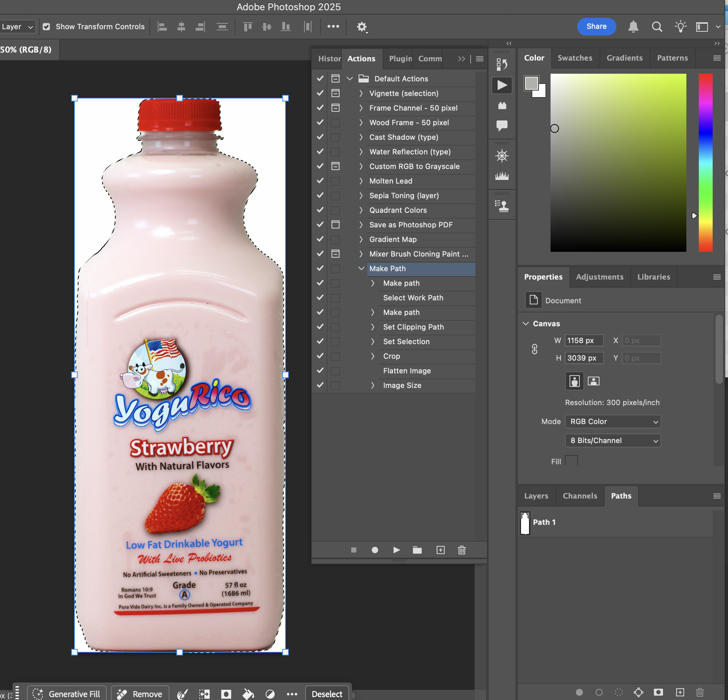Click the Create new set folder icon

pyautogui.click(x=417, y=550)
